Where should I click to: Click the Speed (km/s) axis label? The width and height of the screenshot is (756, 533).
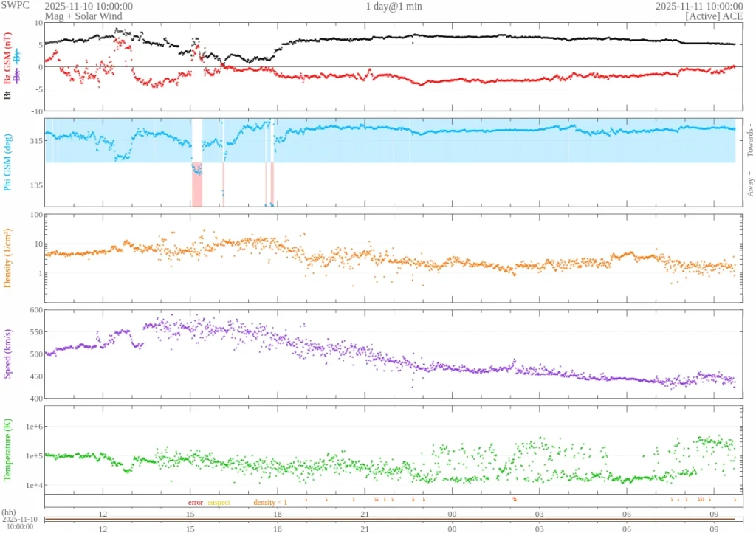[8, 354]
